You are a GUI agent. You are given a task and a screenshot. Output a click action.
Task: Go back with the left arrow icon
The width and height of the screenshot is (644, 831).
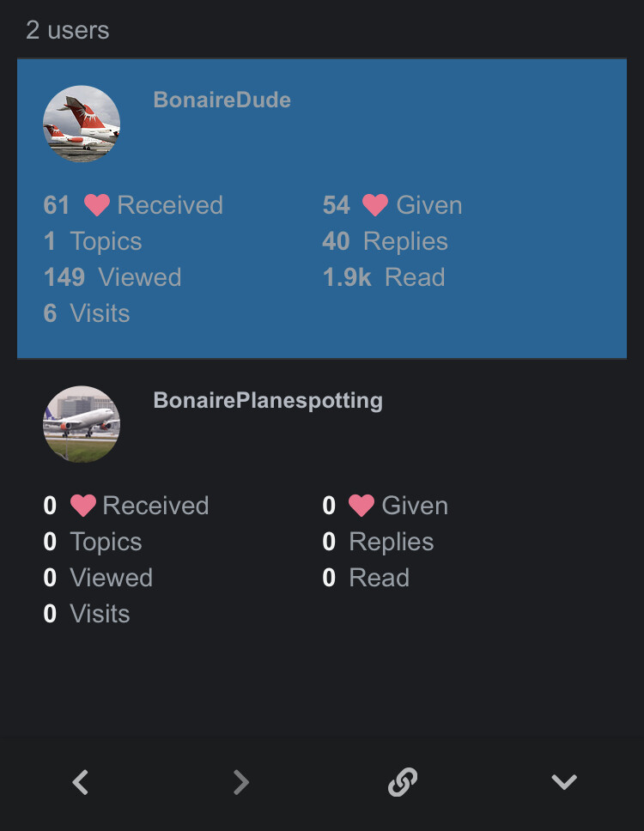click(x=81, y=782)
